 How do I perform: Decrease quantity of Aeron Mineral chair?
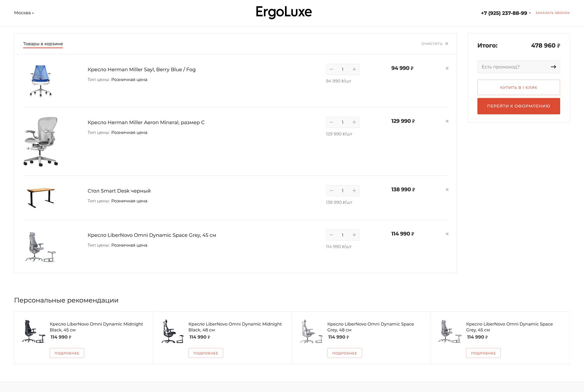[x=331, y=122]
